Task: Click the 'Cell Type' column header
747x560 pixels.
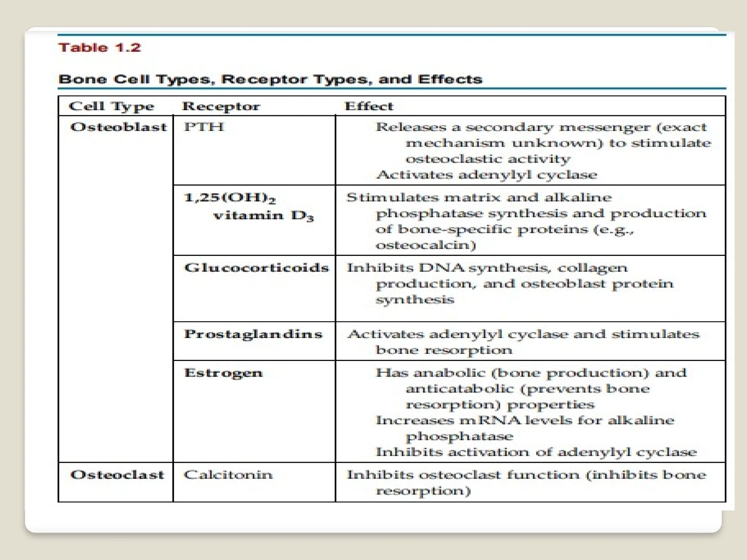Action: point(112,106)
